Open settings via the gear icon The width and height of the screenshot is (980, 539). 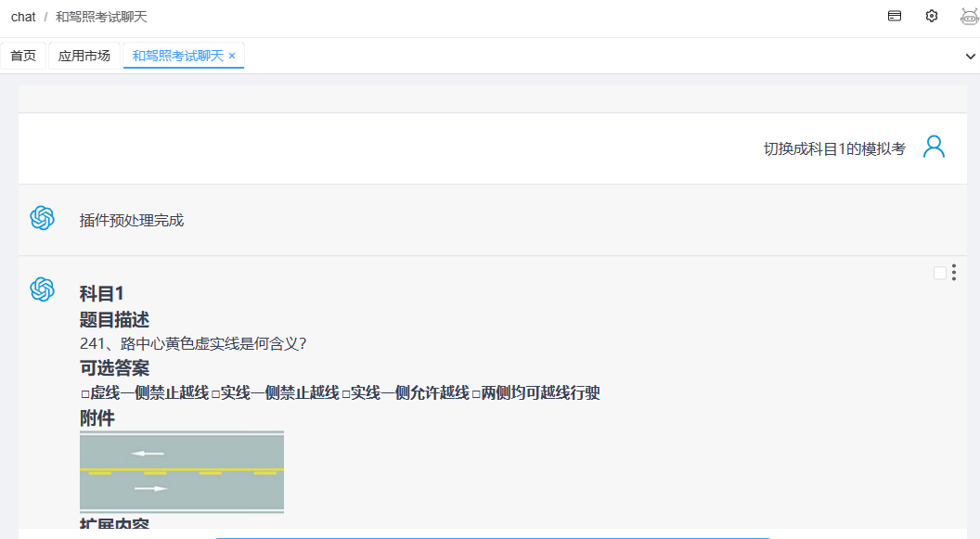coord(932,16)
